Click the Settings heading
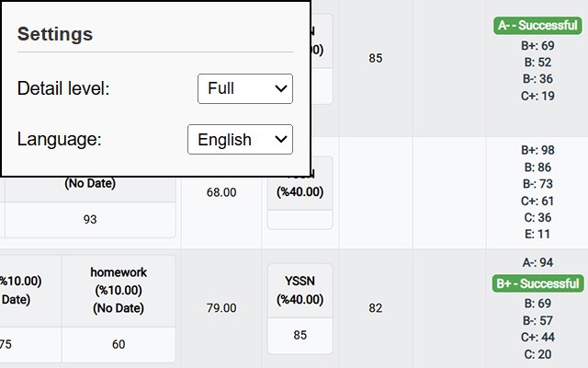 coord(55,34)
